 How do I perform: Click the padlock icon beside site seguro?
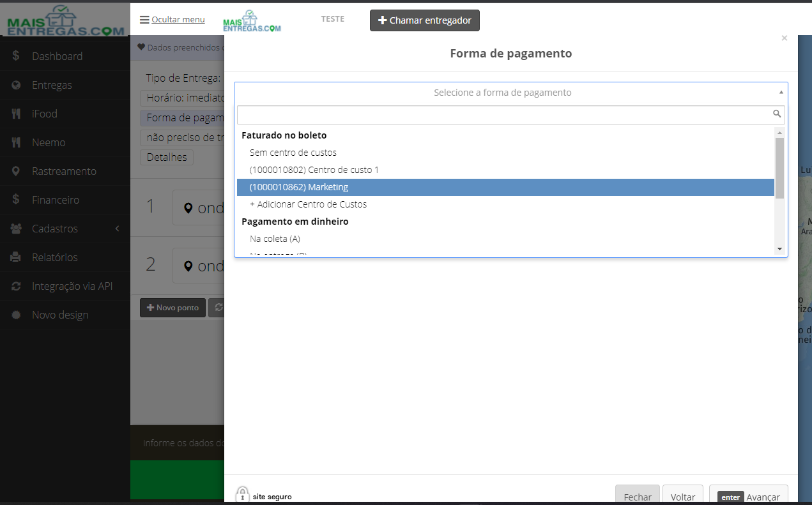pyautogui.click(x=242, y=495)
